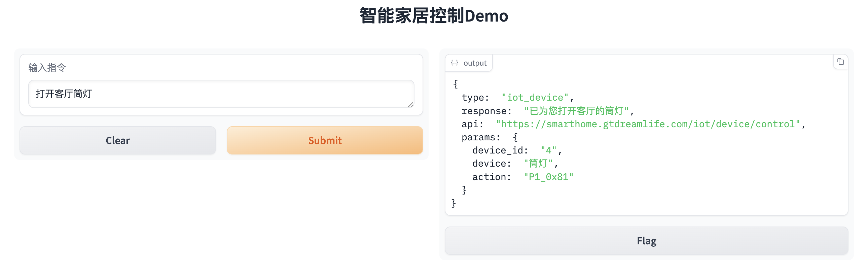Click the Flag button
868x276 pixels.
(x=646, y=241)
